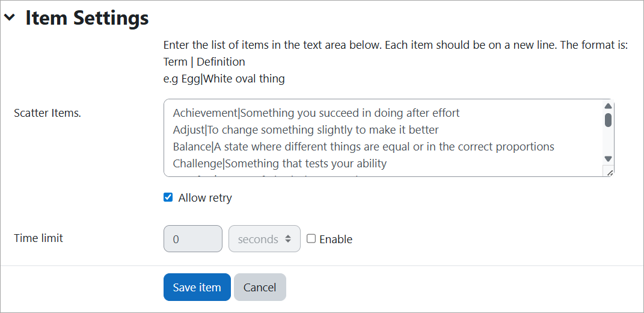Click the Enable label beside Time limit

336,239
